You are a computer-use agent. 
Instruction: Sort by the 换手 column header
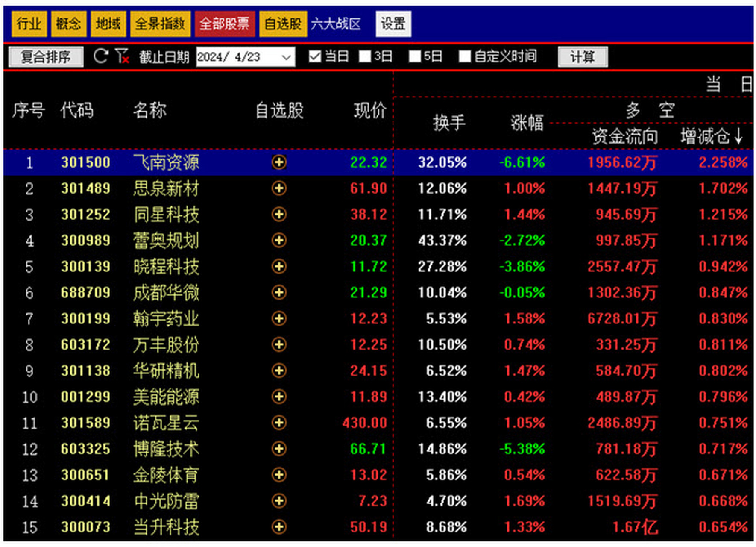[449, 123]
